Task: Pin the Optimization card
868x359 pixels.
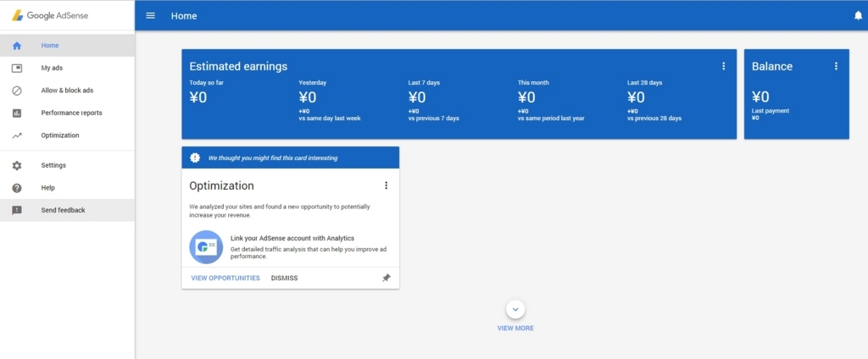Action: (386, 278)
